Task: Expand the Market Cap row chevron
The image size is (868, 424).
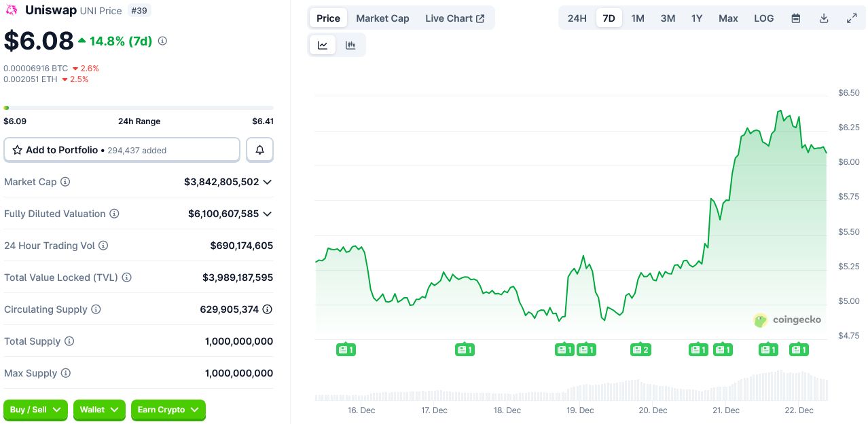Action: [x=267, y=182]
